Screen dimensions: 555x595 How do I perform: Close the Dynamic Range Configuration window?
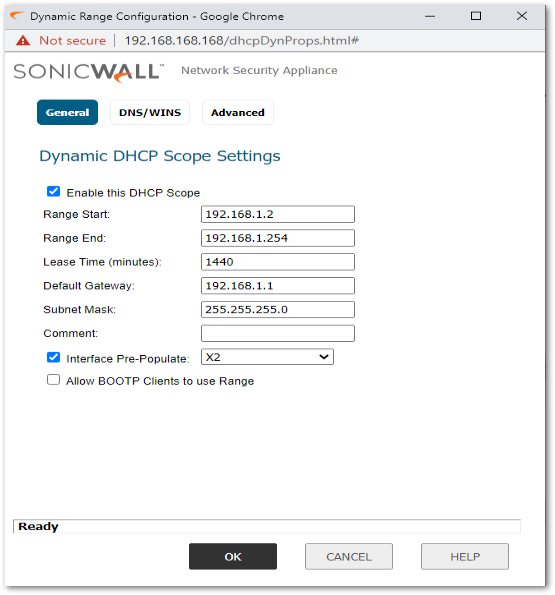click(x=522, y=16)
